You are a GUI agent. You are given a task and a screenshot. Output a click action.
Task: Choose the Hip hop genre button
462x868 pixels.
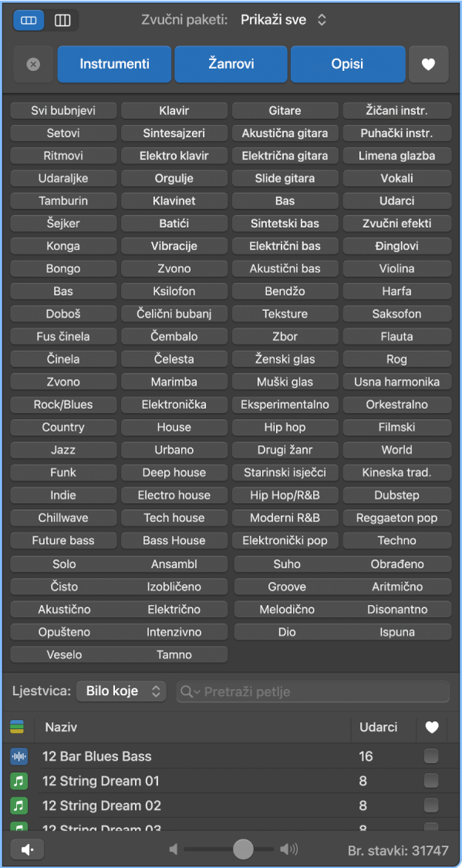pyautogui.click(x=285, y=427)
